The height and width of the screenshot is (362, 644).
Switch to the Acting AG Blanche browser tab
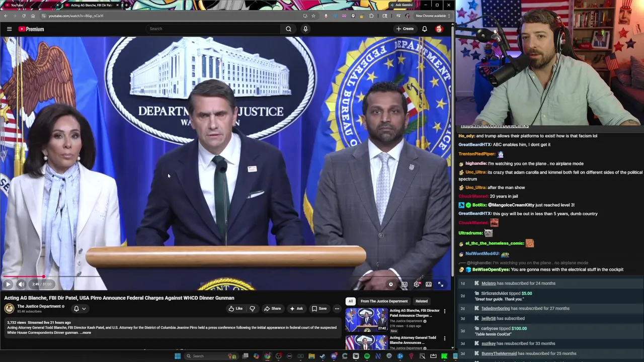91,5
